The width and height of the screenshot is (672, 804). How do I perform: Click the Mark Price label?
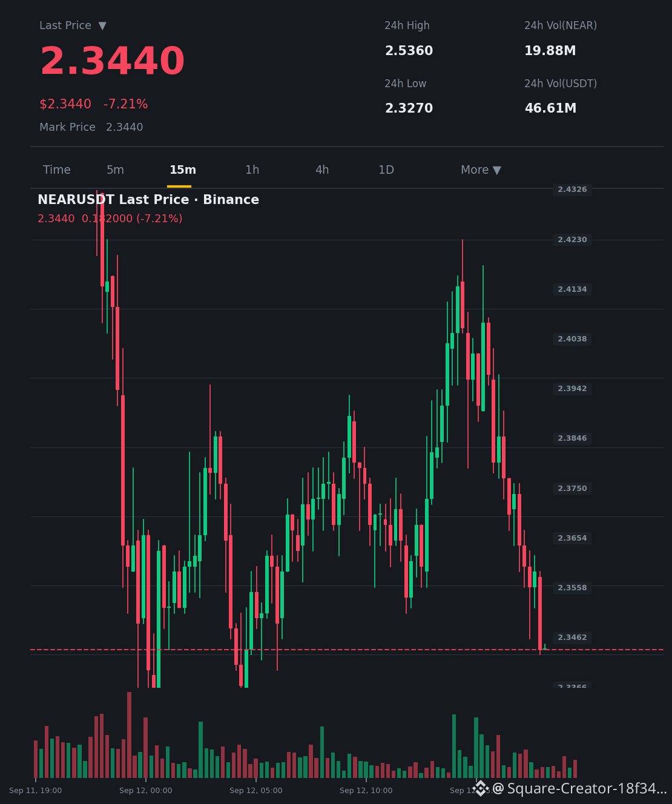click(67, 127)
